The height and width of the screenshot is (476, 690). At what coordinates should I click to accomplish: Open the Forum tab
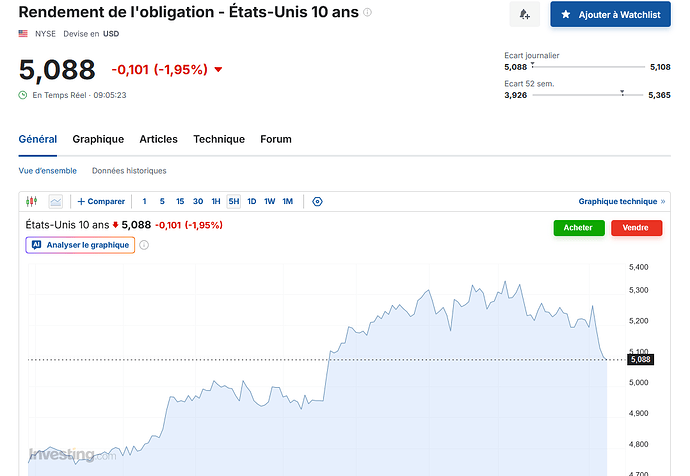pos(276,139)
